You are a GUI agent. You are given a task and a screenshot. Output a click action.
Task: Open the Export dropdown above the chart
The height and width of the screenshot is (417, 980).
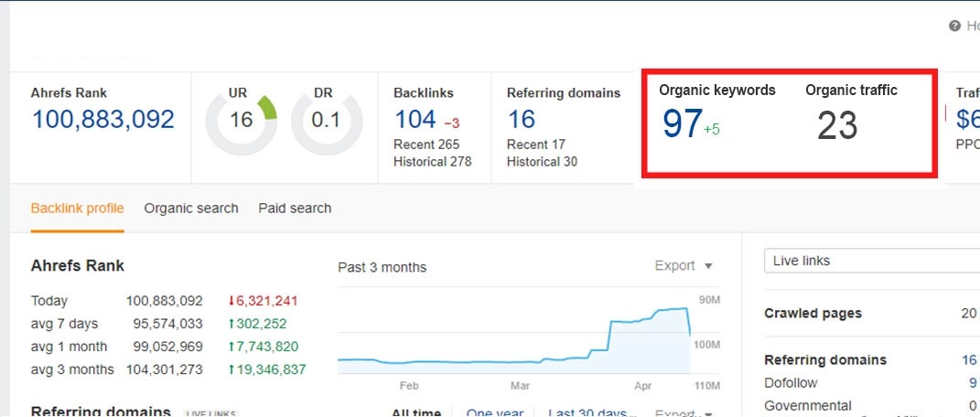684,266
